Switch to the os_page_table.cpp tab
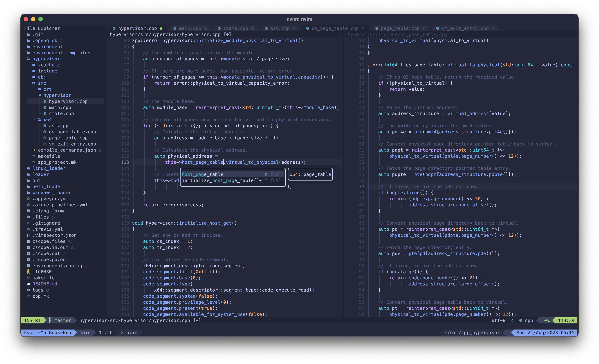 click(335, 28)
